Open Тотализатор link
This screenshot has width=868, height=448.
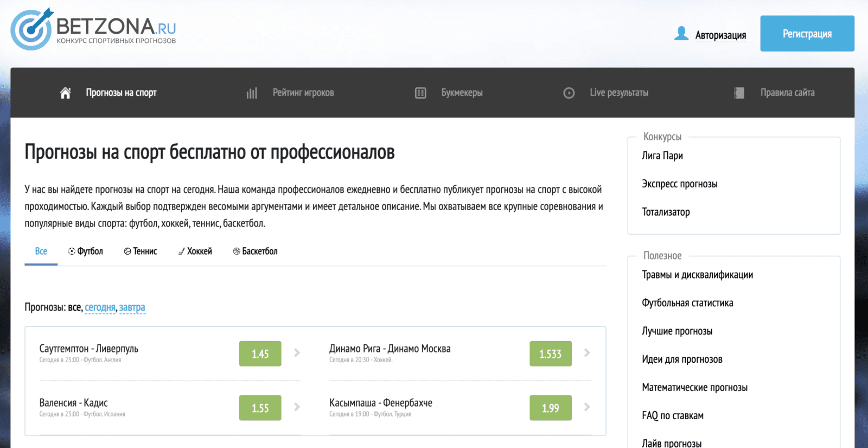[666, 212]
